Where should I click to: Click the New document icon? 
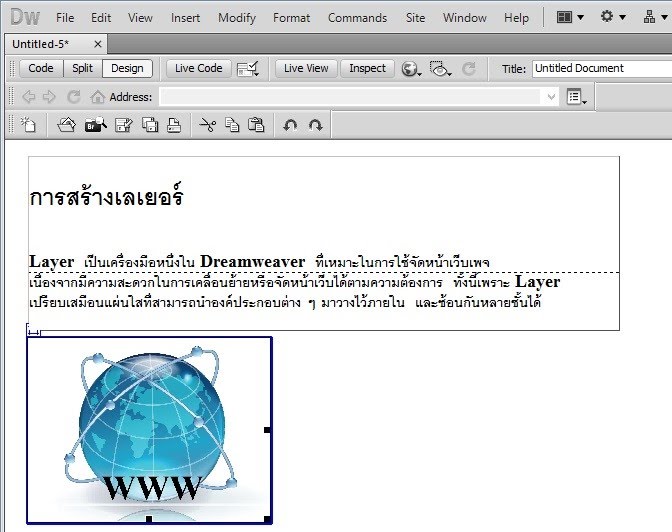(x=29, y=125)
